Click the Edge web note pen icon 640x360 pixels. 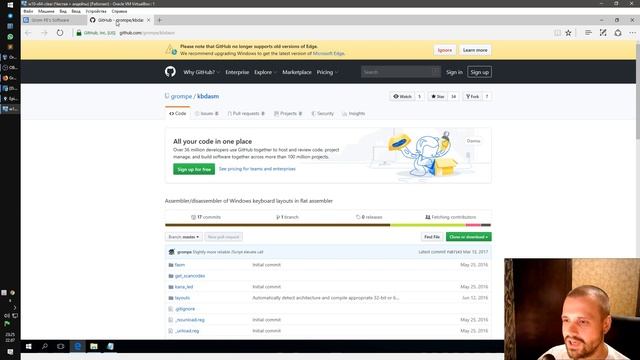tap(603, 33)
